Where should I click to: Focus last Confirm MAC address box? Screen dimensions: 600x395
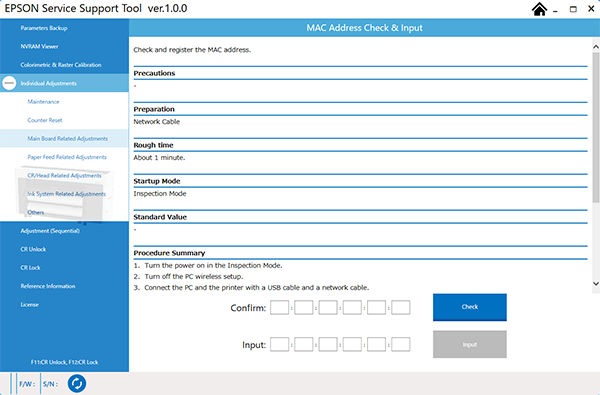pos(401,307)
